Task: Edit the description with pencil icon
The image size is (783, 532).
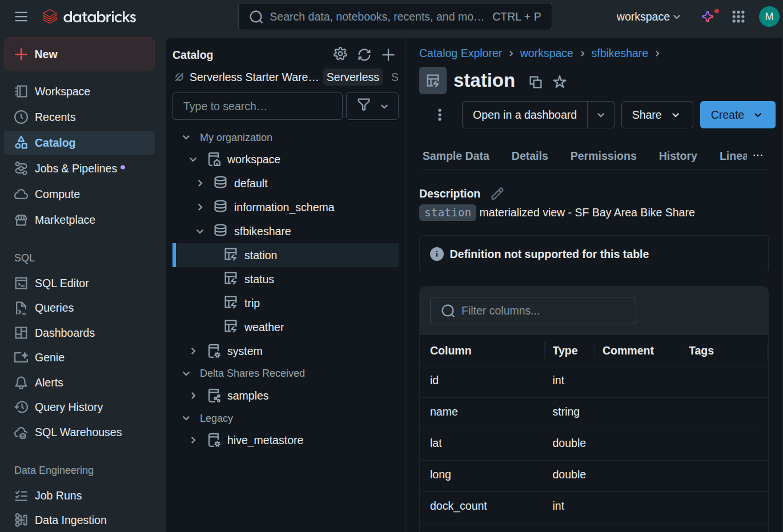Action: click(x=497, y=194)
